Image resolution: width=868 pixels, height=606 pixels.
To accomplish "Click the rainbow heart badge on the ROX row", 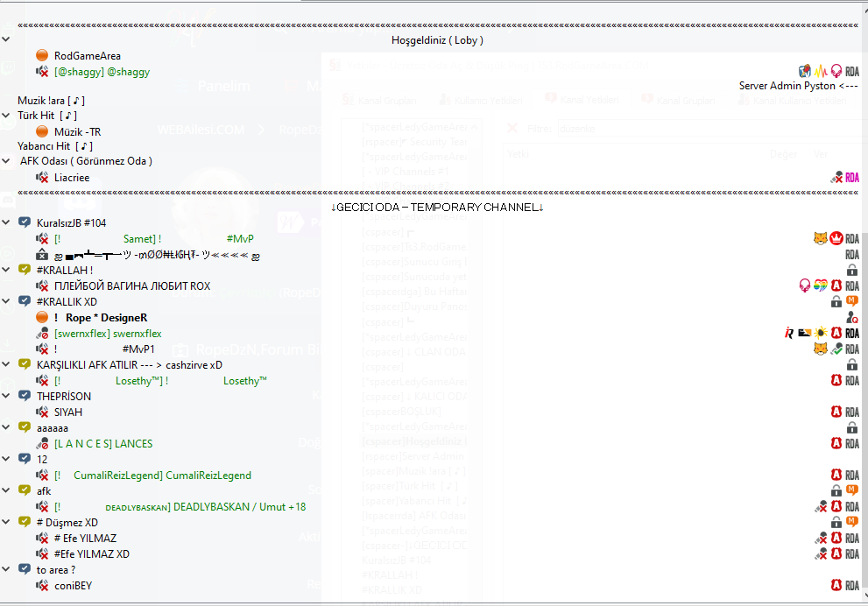I will point(821,285).
